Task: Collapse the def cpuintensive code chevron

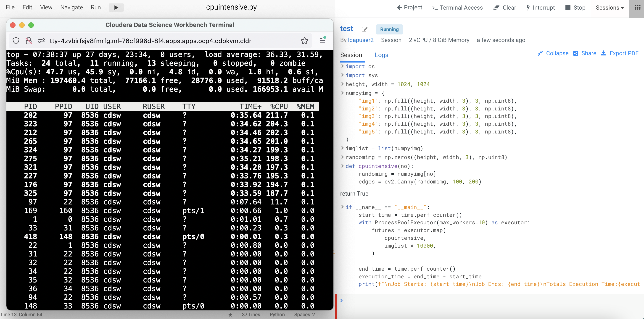Action: click(x=342, y=166)
